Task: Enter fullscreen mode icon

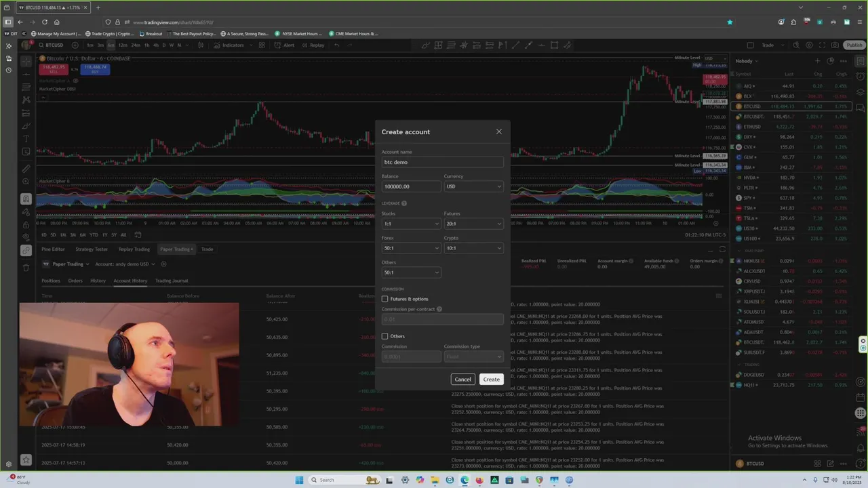Action: pyautogui.click(x=821, y=45)
